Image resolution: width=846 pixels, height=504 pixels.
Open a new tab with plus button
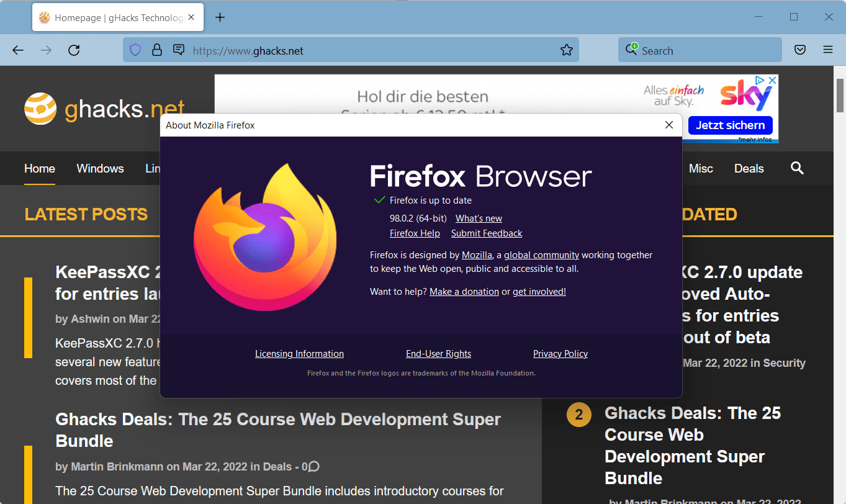click(x=220, y=17)
